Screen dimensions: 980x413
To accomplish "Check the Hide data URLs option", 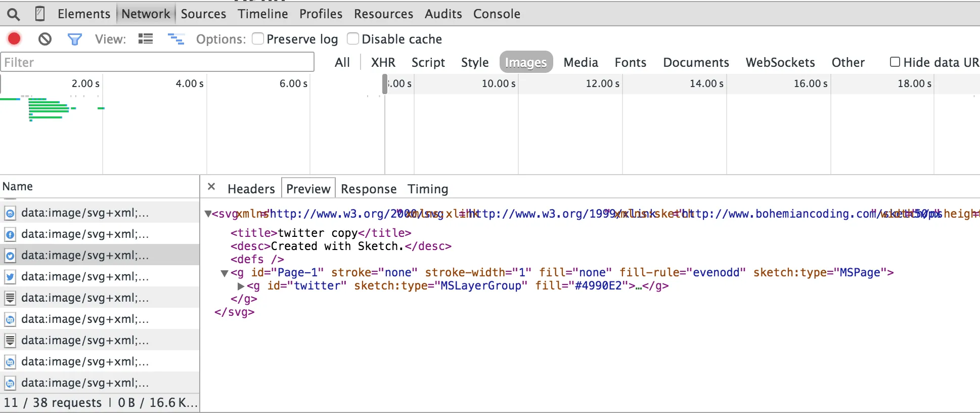I will click(x=895, y=62).
